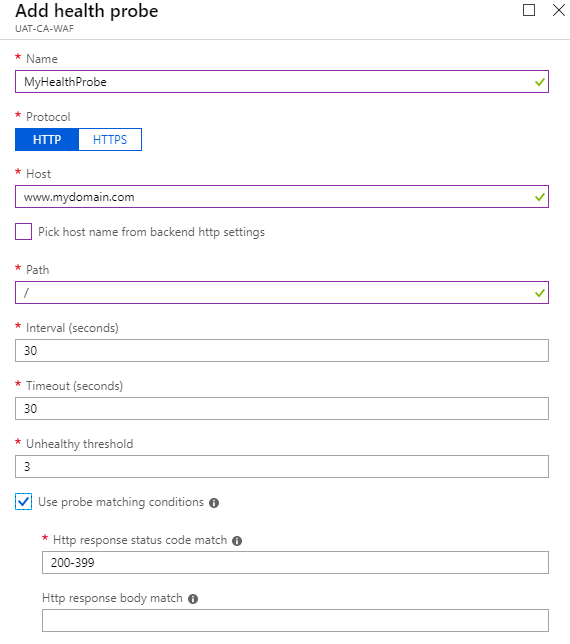This screenshot has height=644, width=570.
Task: Uncheck Use probe matching conditions
Action: pos(23,501)
